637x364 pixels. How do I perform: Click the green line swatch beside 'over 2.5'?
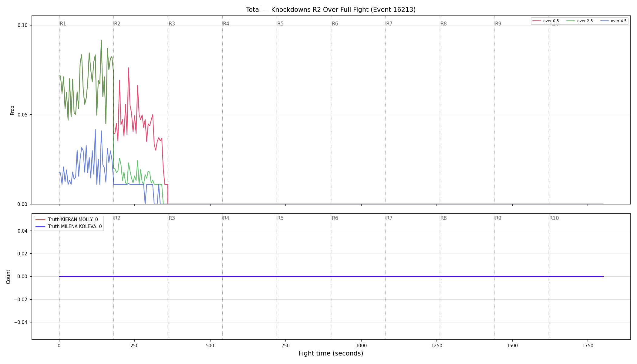571,21
